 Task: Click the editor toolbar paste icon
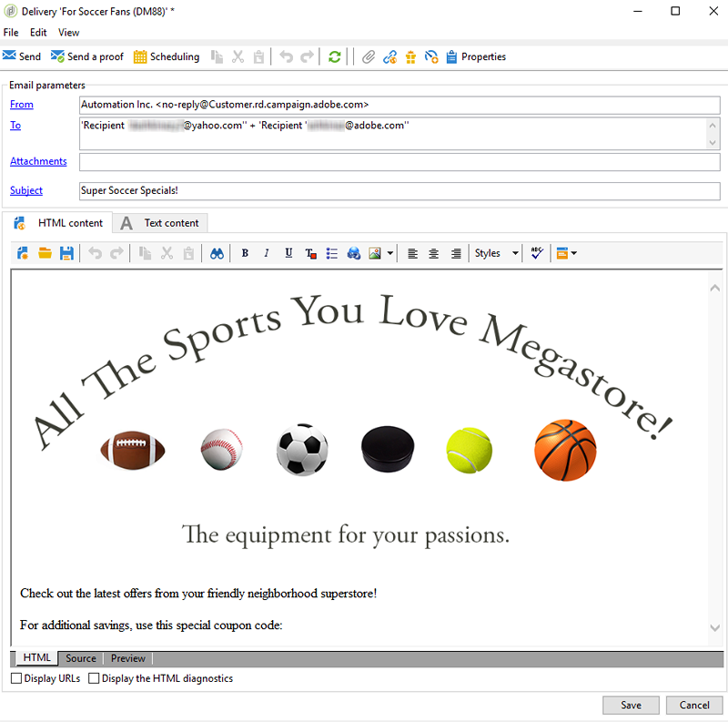tap(188, 253)
